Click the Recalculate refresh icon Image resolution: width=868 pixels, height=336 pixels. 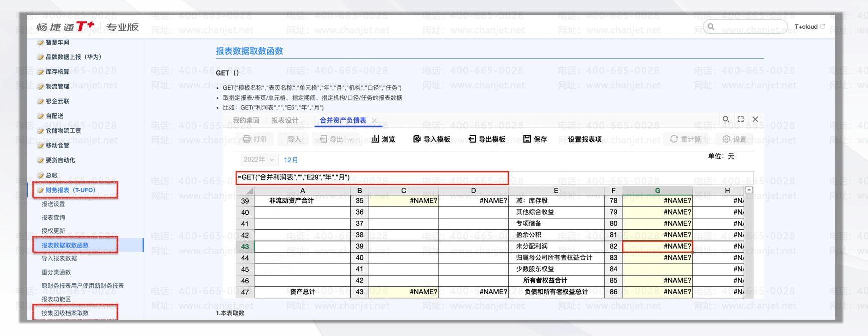point(674,139)
